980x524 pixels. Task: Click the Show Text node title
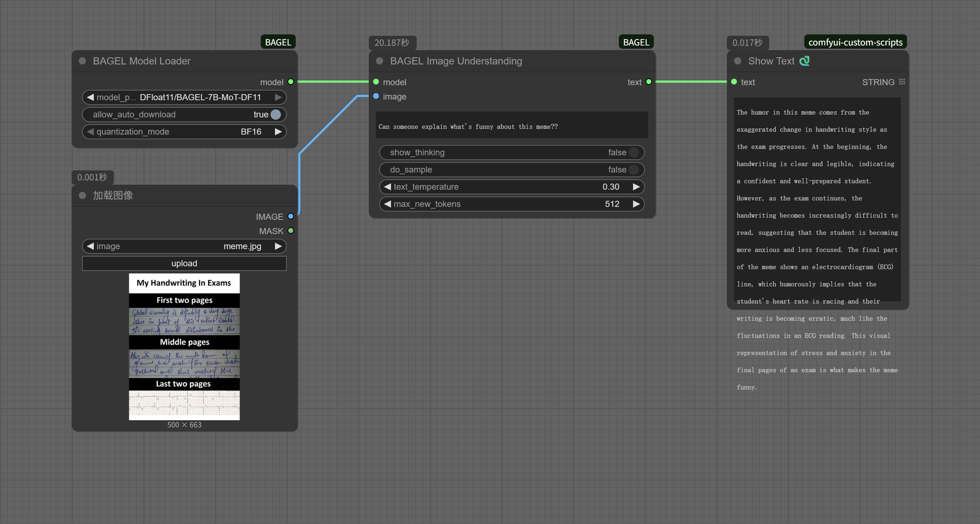[x=771, y=61]
